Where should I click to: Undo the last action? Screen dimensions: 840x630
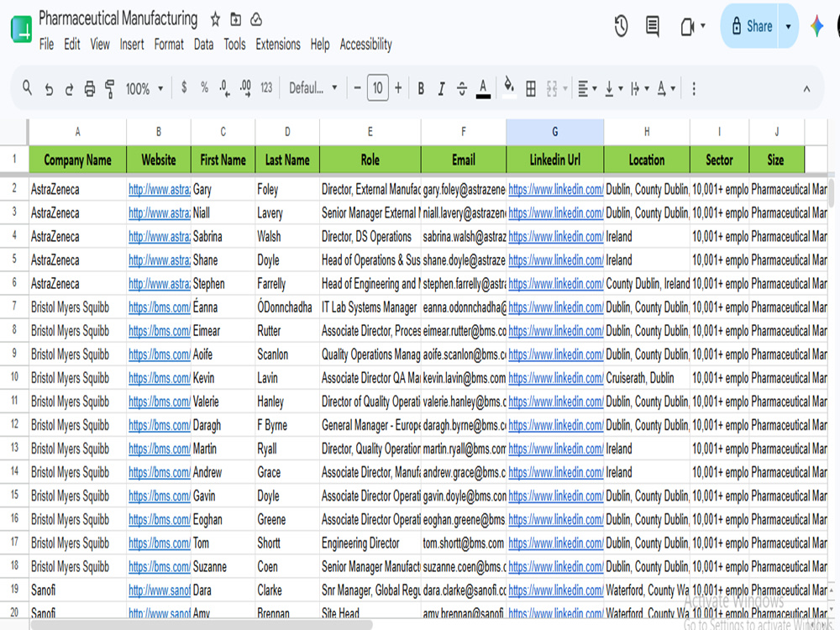(x=49, y=89)
